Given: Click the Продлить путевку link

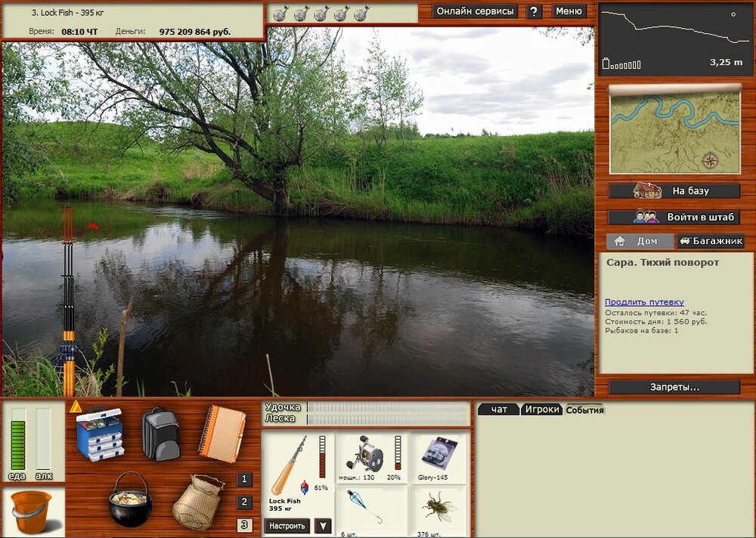Looking at the screenshot, I should click(644, 302).
